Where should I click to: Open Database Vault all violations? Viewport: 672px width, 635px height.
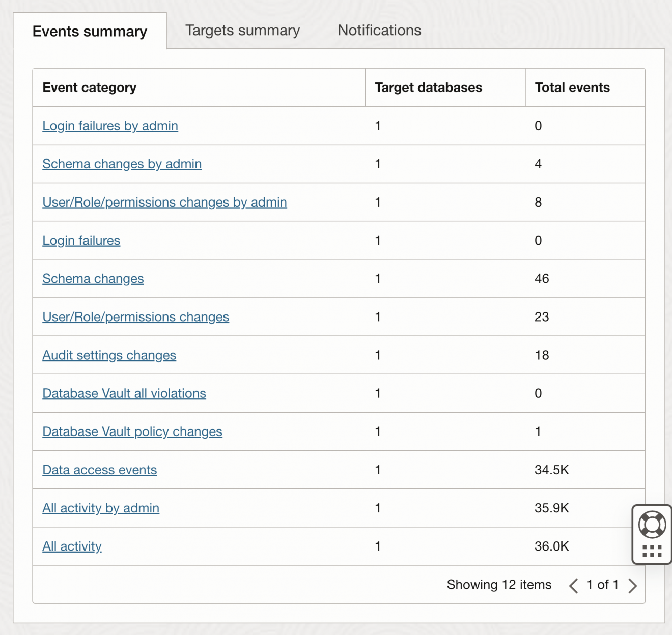[124, 393]
